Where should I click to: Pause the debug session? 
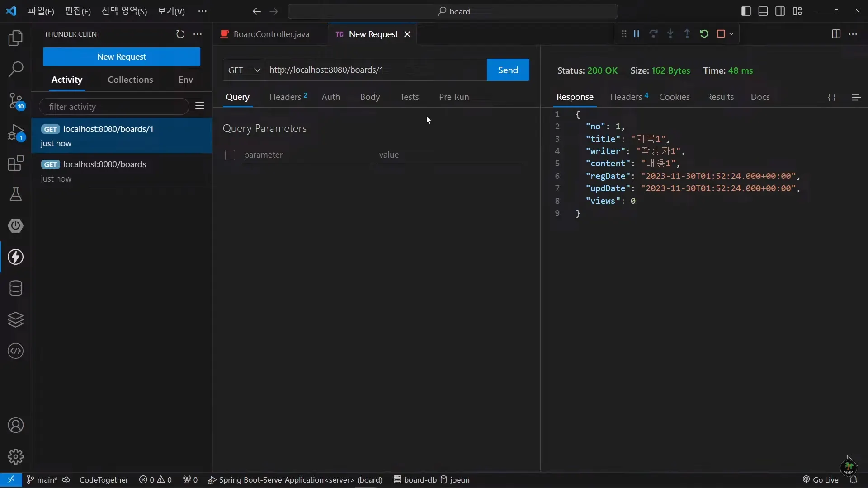click(637, 34)
